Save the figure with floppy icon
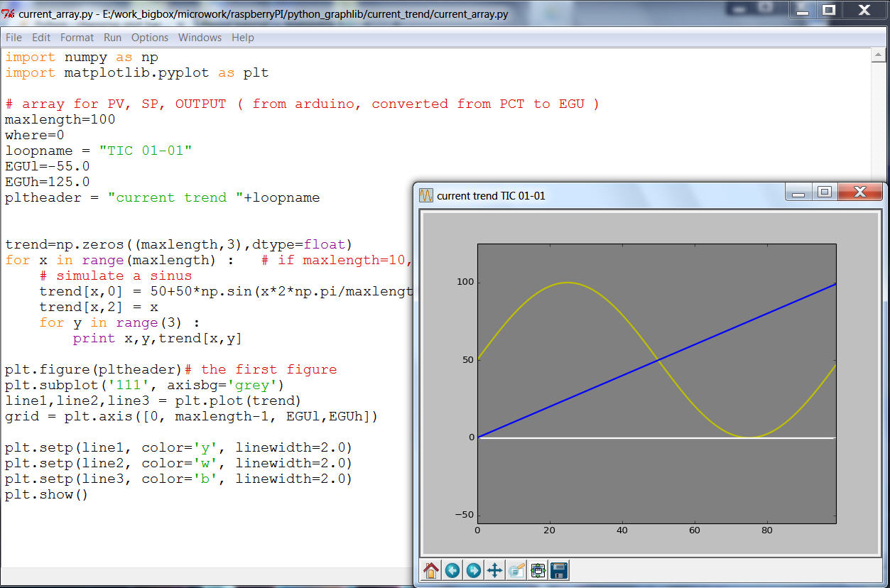890x588 pixels. (x=559, y=570)
